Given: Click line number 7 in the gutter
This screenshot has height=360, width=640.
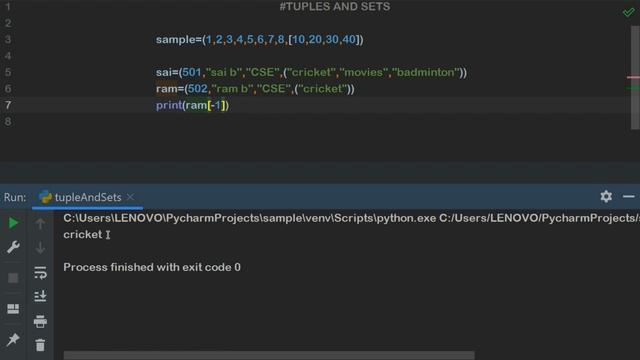Looking at the screenshot, I should click(8, 105).
